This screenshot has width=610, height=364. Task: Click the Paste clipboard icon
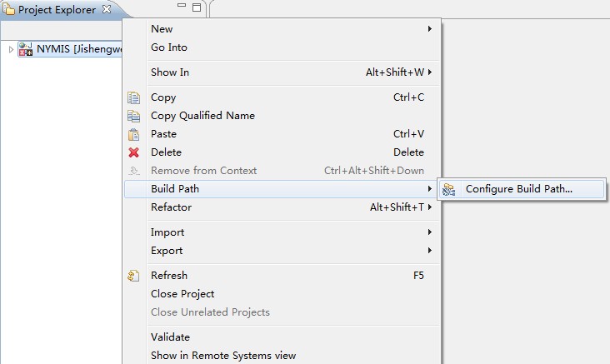click(133, 134)
